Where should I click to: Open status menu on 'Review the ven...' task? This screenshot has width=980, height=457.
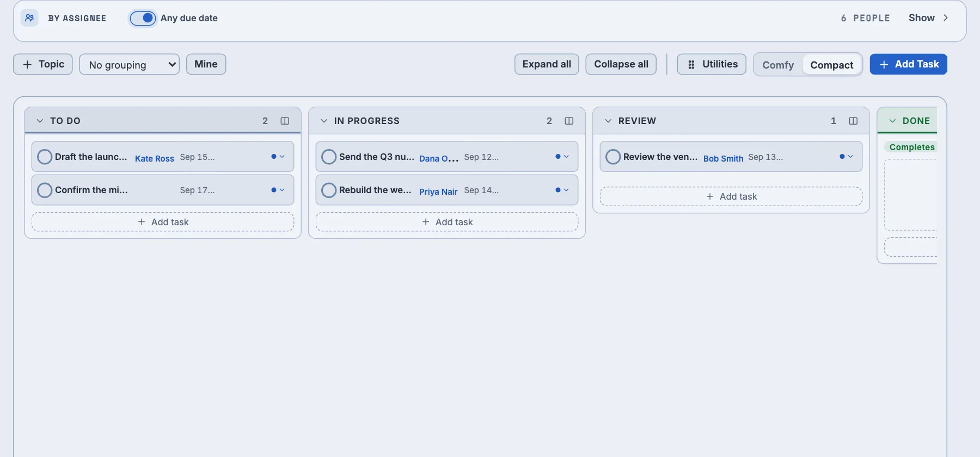[847, 157]
